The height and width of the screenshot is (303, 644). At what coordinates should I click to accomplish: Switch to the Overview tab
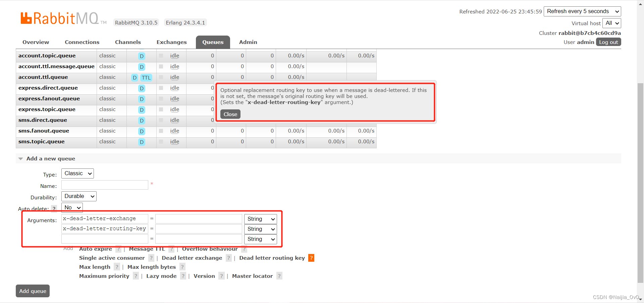pos(36,42)
